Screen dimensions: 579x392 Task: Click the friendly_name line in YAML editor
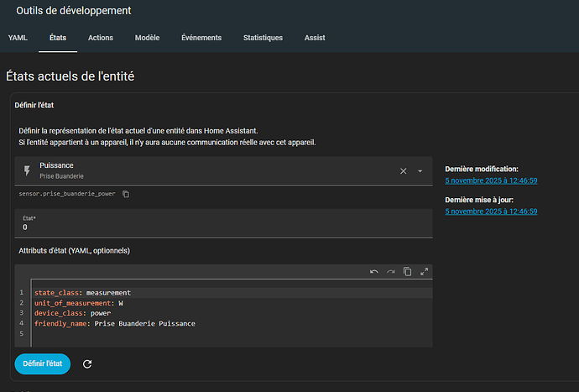point(114,323)
